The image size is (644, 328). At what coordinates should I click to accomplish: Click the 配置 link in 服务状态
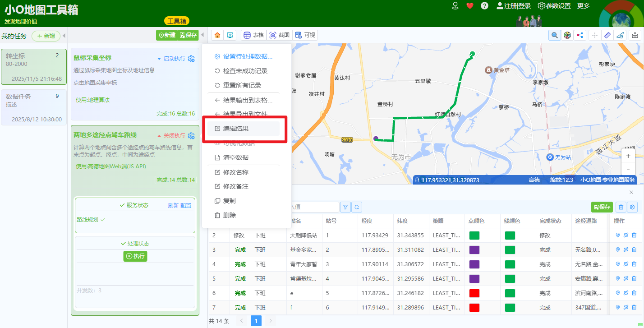(186, 205)
